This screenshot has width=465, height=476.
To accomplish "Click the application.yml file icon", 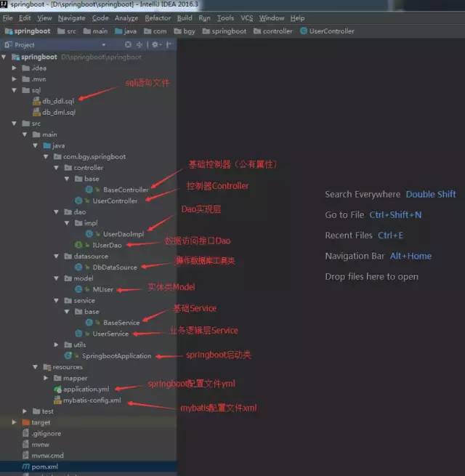I will (57, 389).
